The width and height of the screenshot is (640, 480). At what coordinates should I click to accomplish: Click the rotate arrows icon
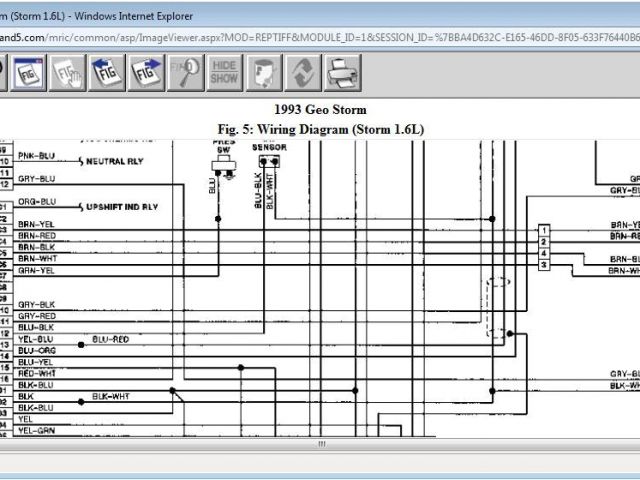(303, 73)
